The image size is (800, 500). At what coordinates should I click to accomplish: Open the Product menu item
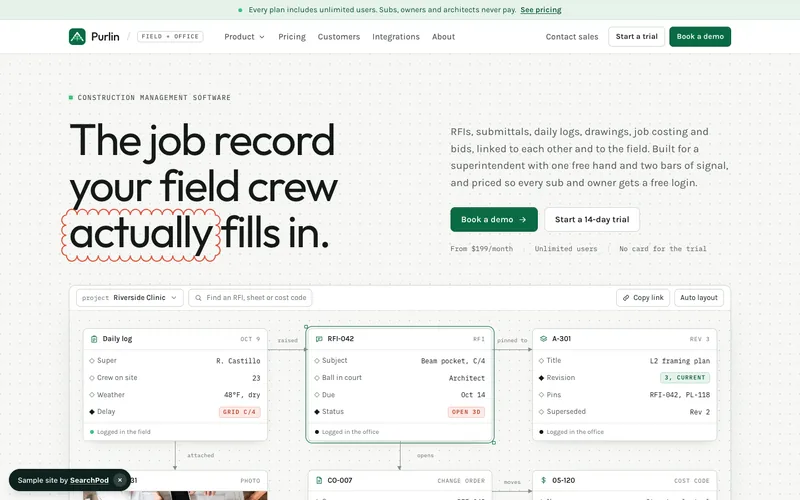244,37
